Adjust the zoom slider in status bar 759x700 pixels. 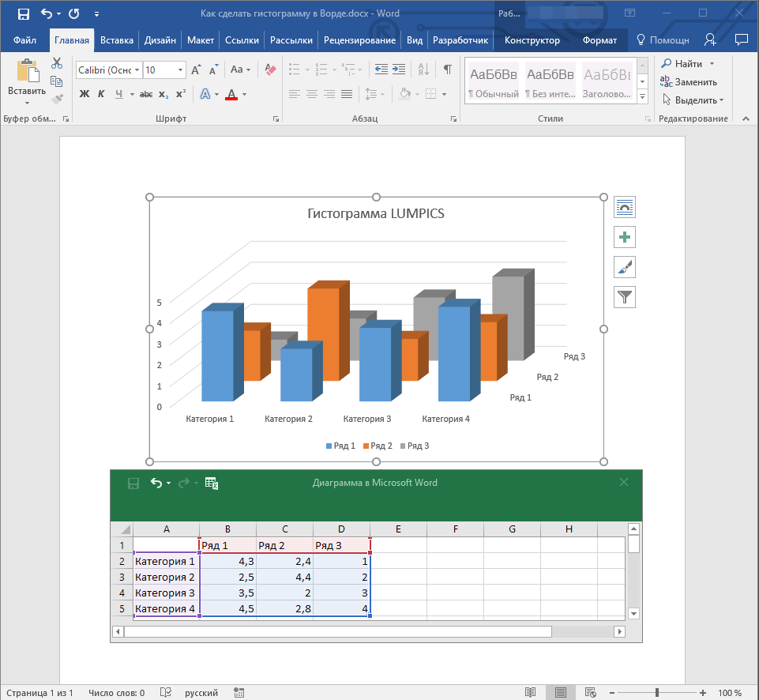[x=656, y=693]
